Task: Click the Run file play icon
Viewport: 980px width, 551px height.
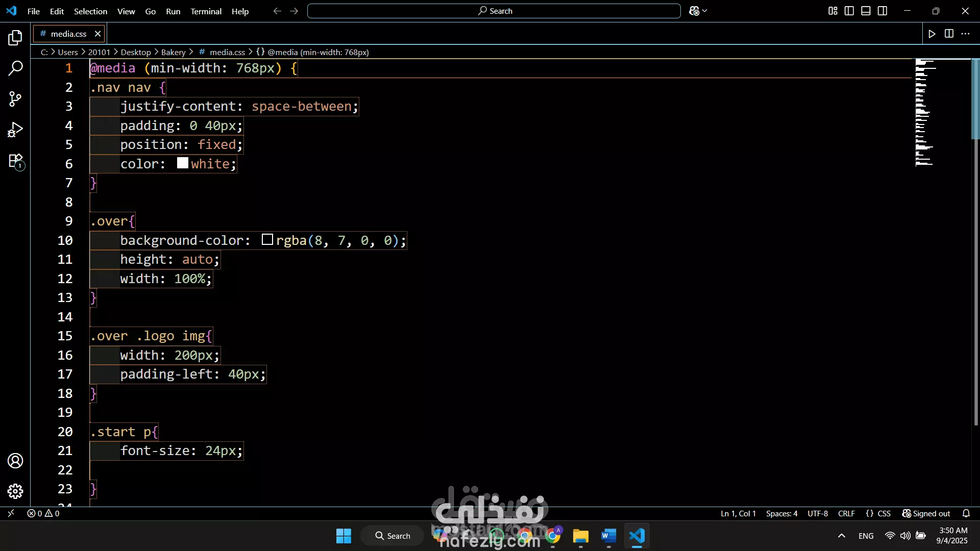Action: tap(932, 34)
